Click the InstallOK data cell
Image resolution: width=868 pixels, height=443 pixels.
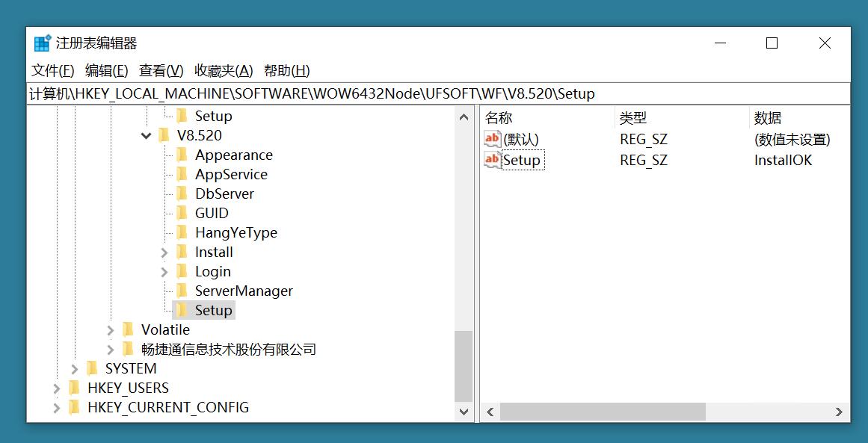(x=783, y=161)
